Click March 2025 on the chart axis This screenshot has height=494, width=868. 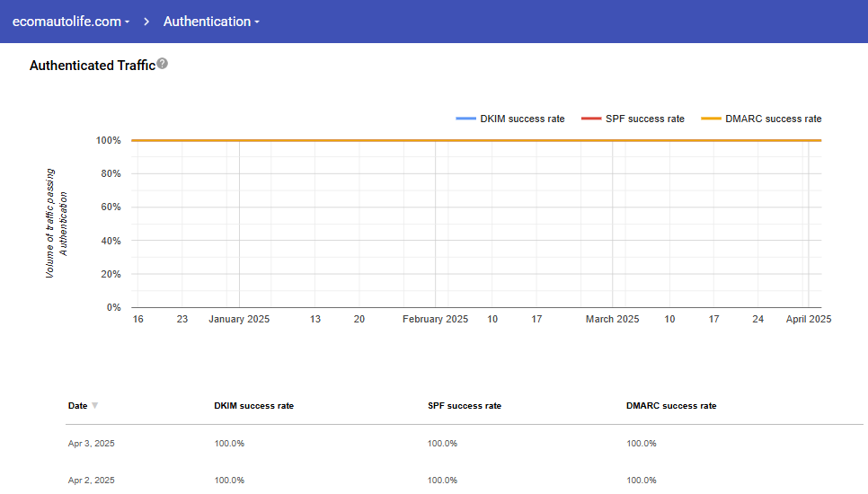[x=612, y=319]
